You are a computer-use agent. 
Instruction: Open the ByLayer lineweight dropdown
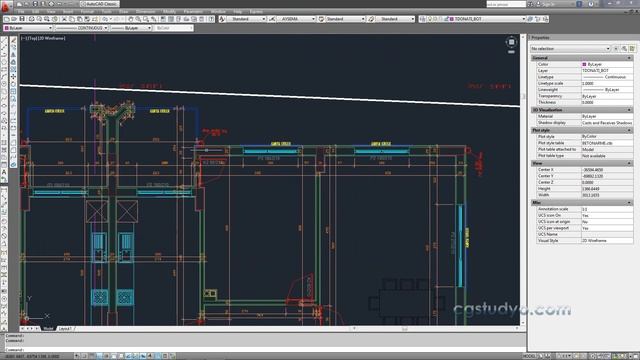click(x=131, y=28)
